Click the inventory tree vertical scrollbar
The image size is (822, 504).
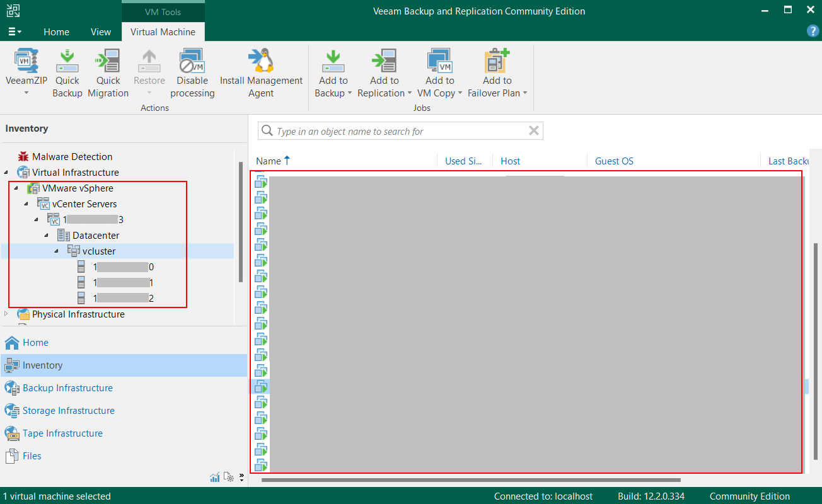tap(241, 220)
